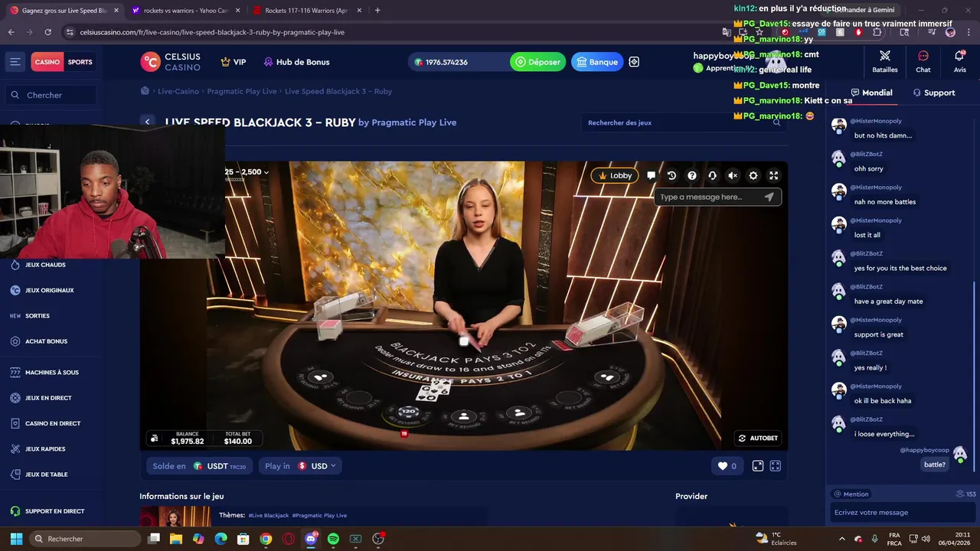Open Hub de Bonus in navigation
The width and height of the screenshot is (980, 551).
(296, 62)
